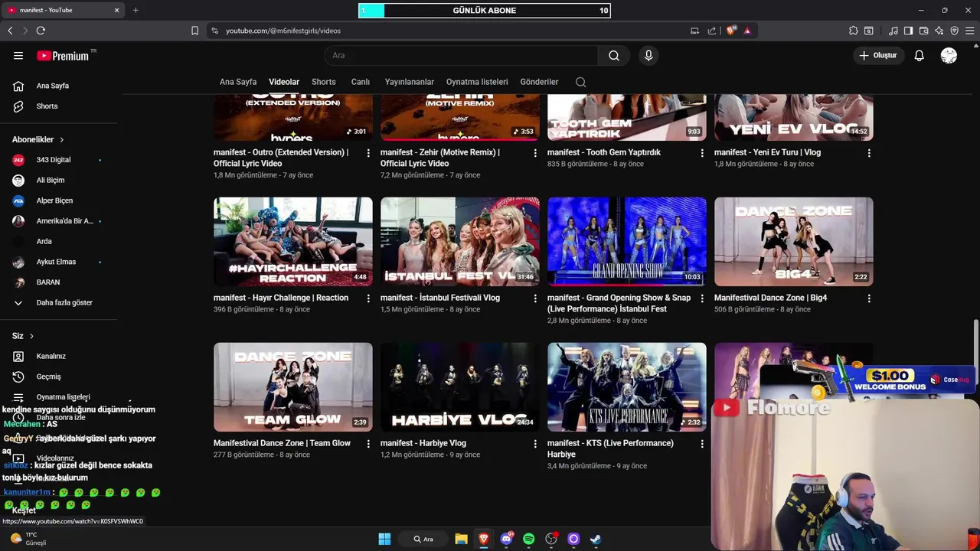Open Brave Shields lion icon
The width and height of the screenshot is (980, 551).
click(731, 31)
